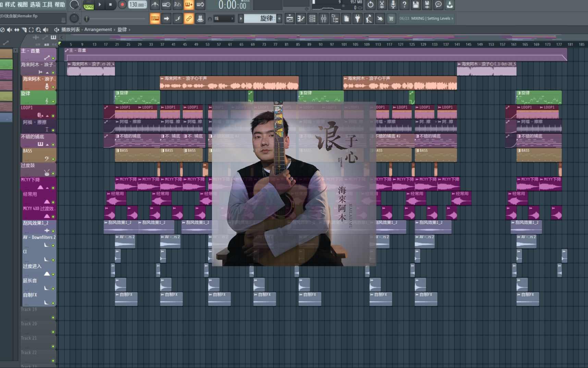Click the stop button
This screenshot has width=588, height=368.
pos(110,4)
